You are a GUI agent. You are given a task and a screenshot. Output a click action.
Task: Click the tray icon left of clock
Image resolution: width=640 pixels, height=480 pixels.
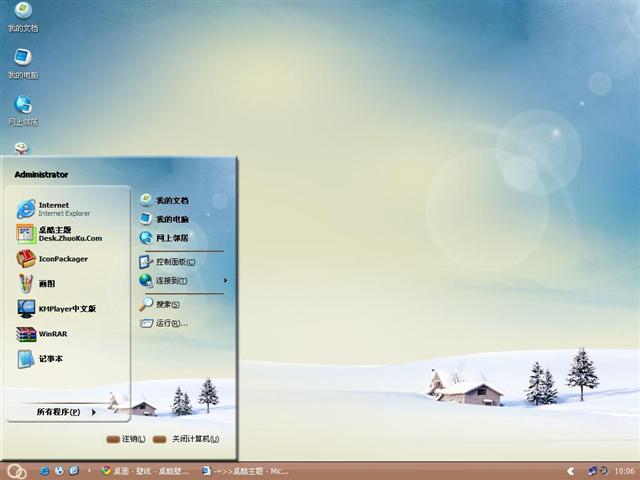604,471
